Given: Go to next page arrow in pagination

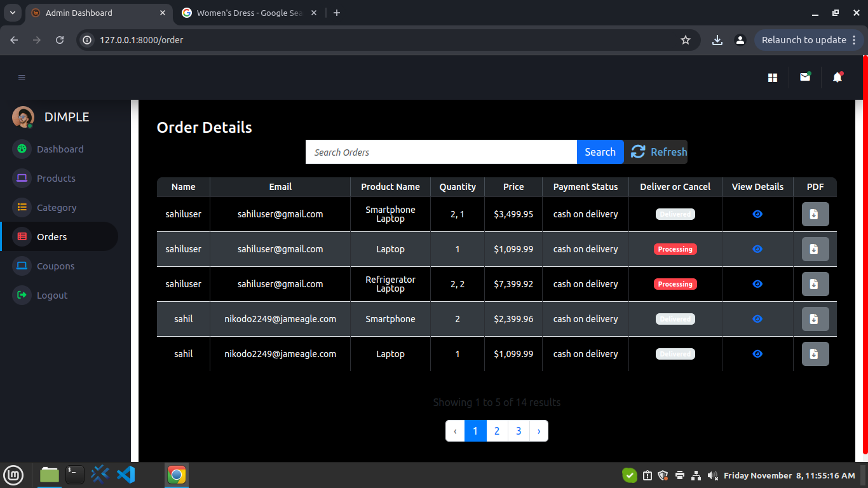Looking at the screenshot, I should tap(539, 431).
